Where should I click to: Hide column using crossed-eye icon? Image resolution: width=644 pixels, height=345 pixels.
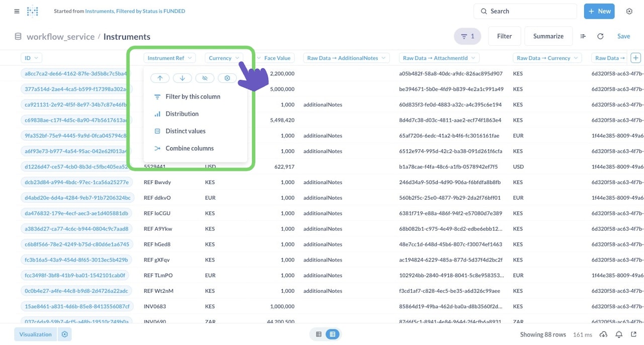(x=205, y=78)
